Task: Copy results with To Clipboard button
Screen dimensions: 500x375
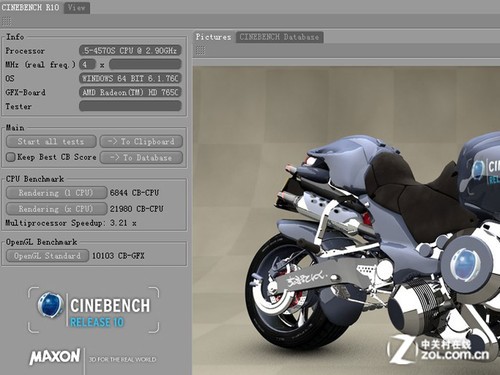Action: pyautogui.click(x=141, y=142)
